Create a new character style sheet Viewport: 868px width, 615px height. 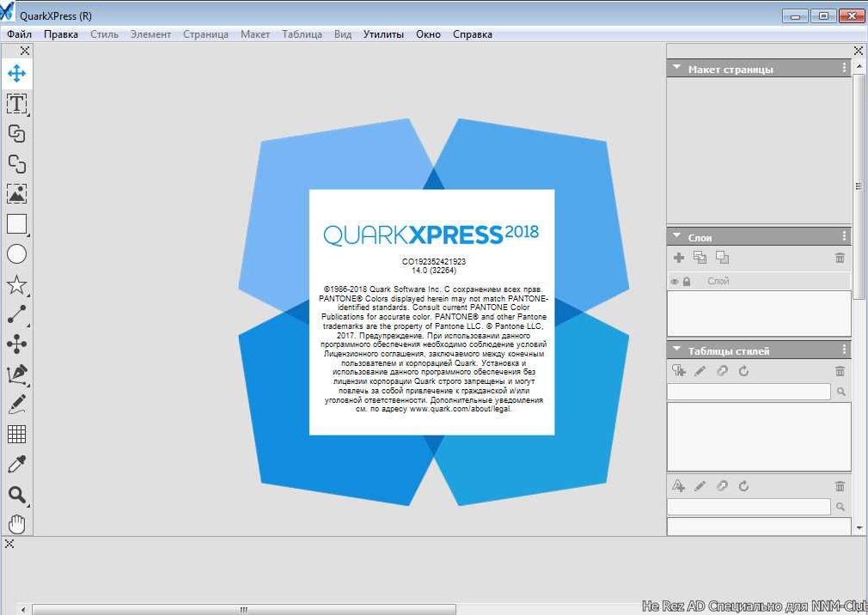click(679, 486)
